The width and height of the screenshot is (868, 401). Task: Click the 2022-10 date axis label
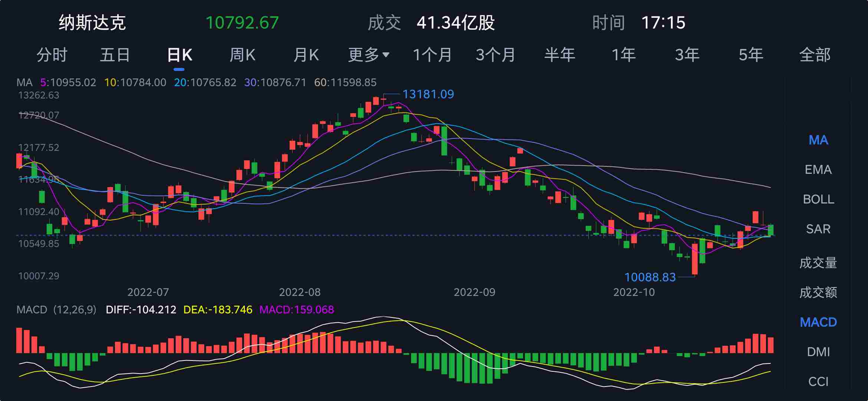coord(634,292)
